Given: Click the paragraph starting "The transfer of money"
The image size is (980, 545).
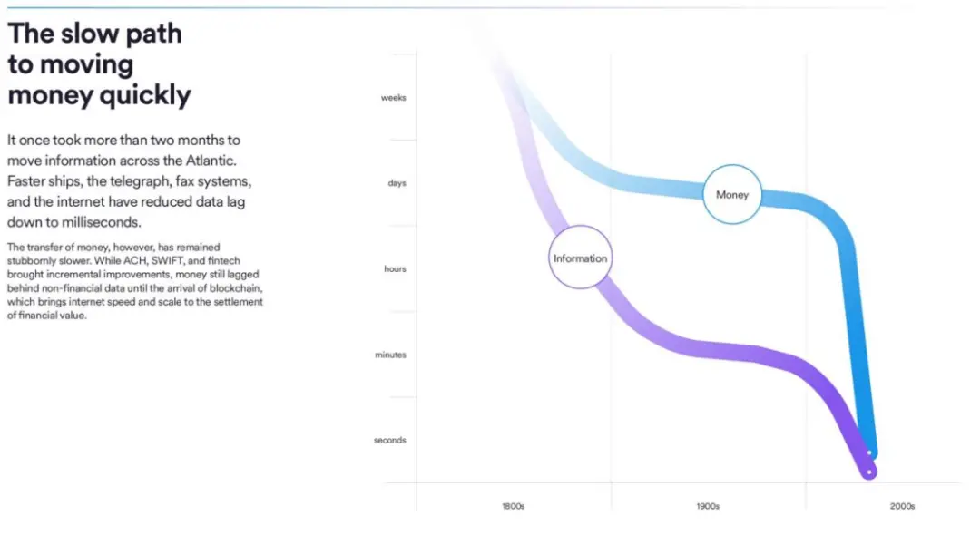Looking at the screenshot, I should click(x=134, y=281).
